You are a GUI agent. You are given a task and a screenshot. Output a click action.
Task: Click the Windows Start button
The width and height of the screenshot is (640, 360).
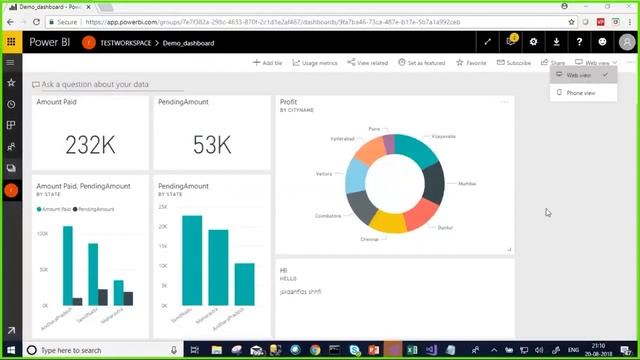(x=11, y=350)
